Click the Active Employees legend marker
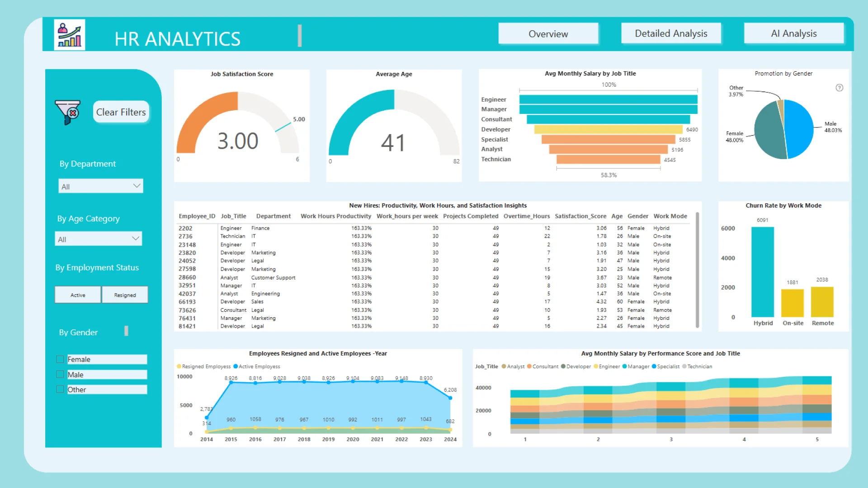This screenshot has height=488, width=868. coord(236,366)
